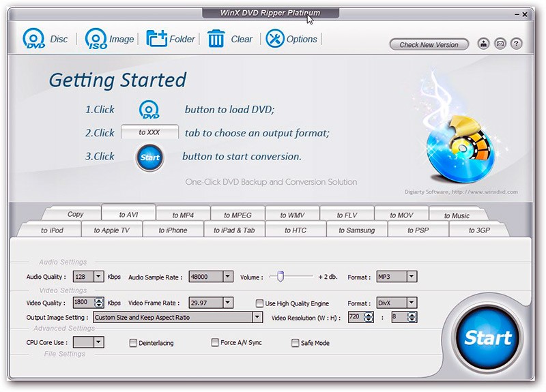Click the 'to XXX' sample tab button

point(149,132)
